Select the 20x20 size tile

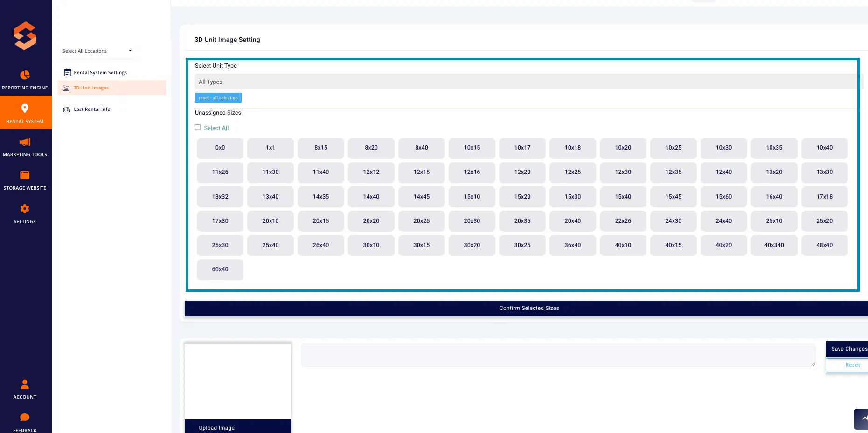coord(371,221)
